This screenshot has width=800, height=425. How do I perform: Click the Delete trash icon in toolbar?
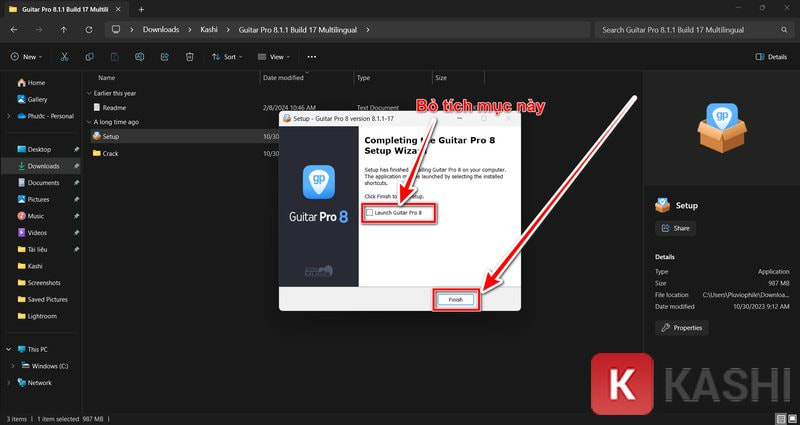[190, 57]
